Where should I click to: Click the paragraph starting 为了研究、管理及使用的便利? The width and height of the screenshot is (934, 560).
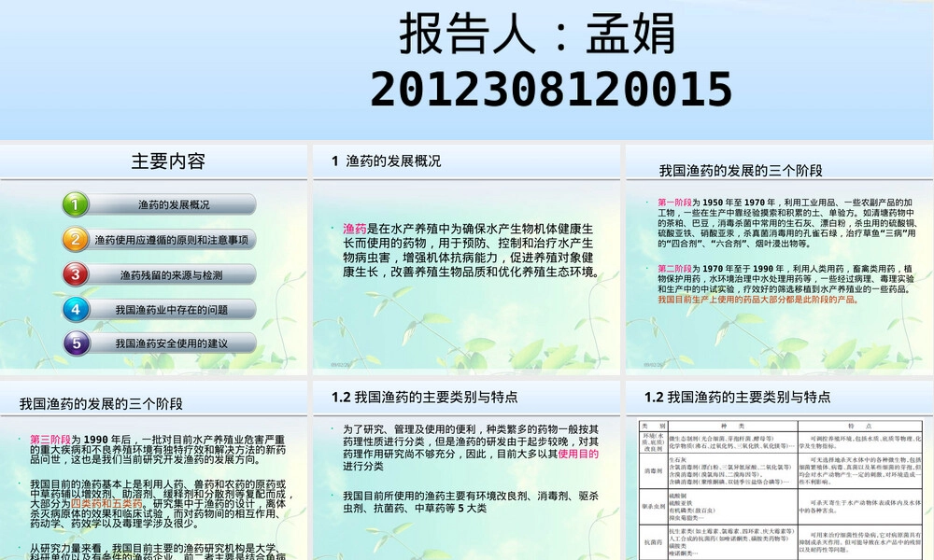(x=471, y=447)
